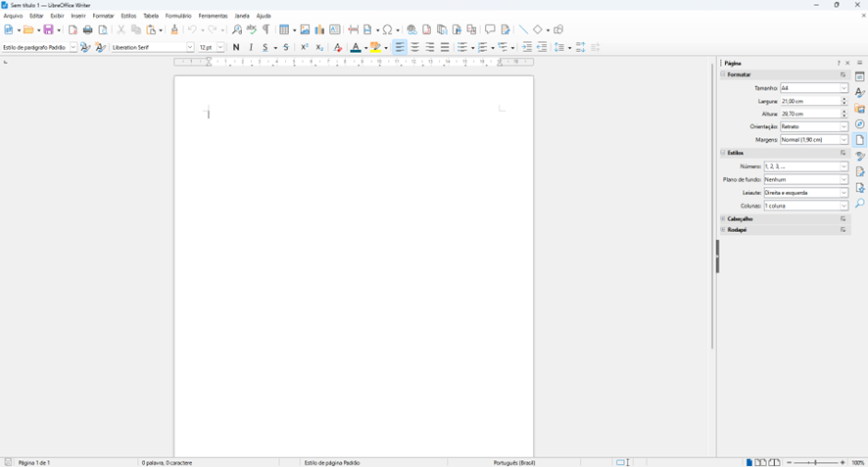Viewport: 868px width, 467px height.
Task: Click the Insert image icon
Action: tap(305, 30)
